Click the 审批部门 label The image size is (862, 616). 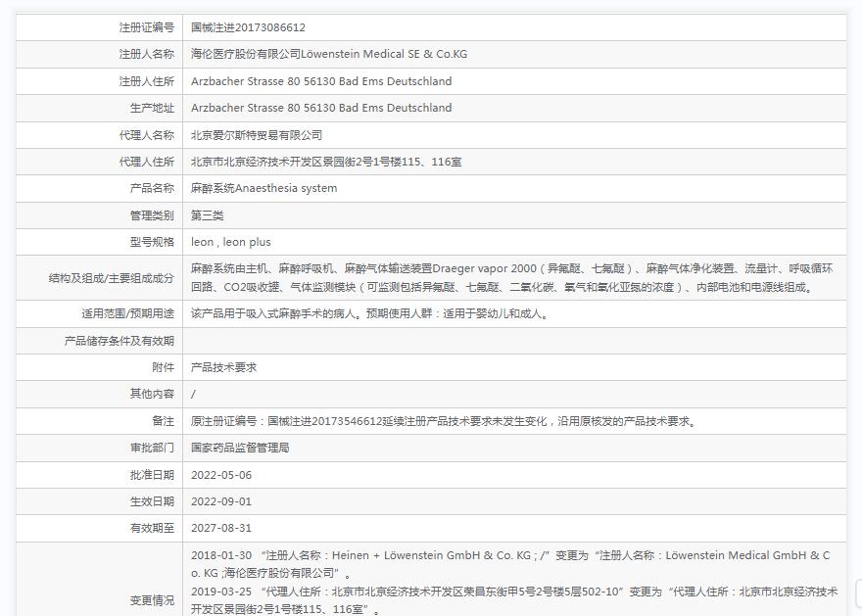coord(152,448)
